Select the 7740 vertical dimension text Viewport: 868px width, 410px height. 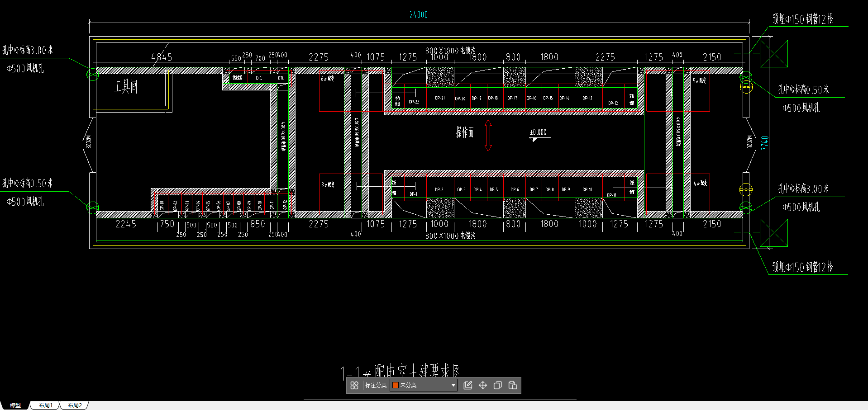764,143
